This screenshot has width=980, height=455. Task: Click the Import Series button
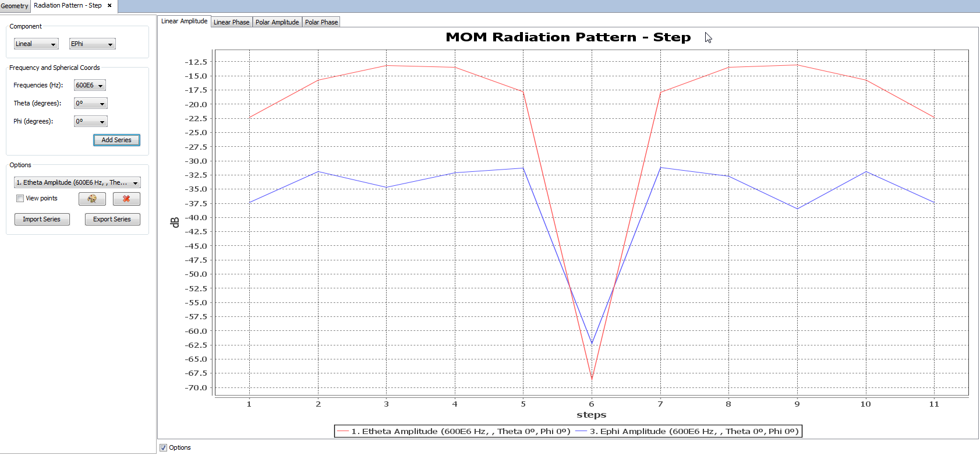(41, 219)
